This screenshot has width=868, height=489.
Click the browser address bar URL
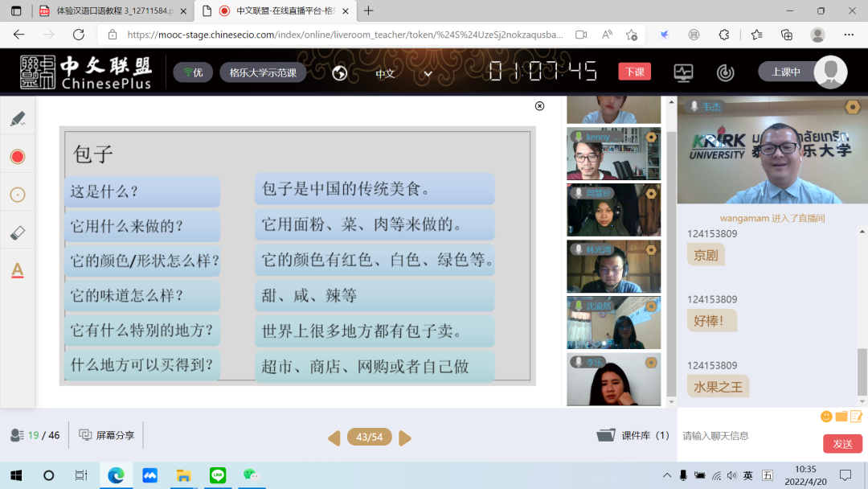point(345,35)
